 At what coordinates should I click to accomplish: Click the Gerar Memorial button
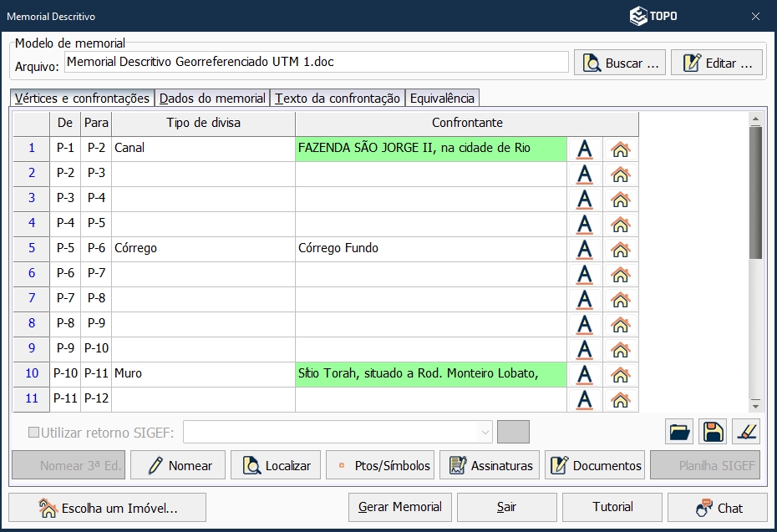click(399, 506)
